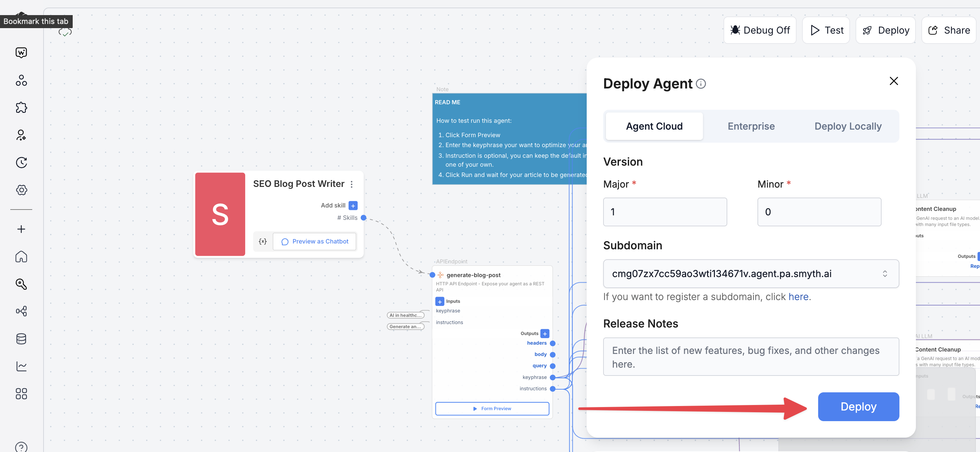Select the Deploy Locally tab
Viewport: 980px width, 452px height.
point(848,126)
